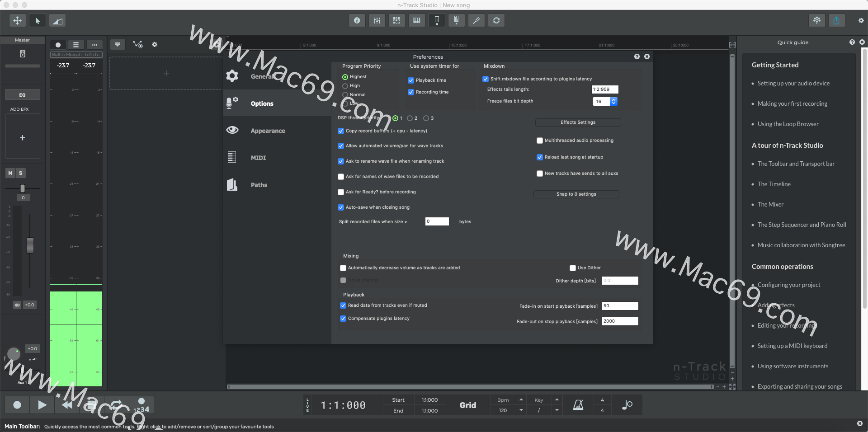Open the track more options ellipsis

[94, 45]
